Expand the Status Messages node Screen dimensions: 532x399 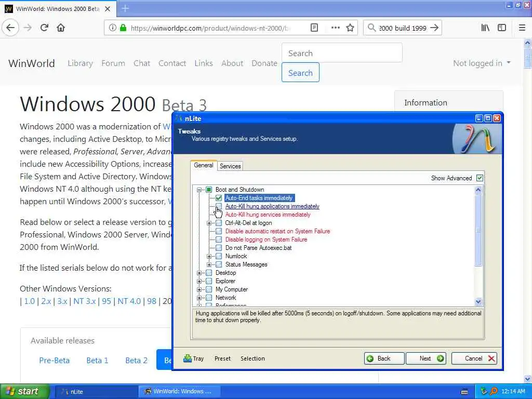coord(209,264)
